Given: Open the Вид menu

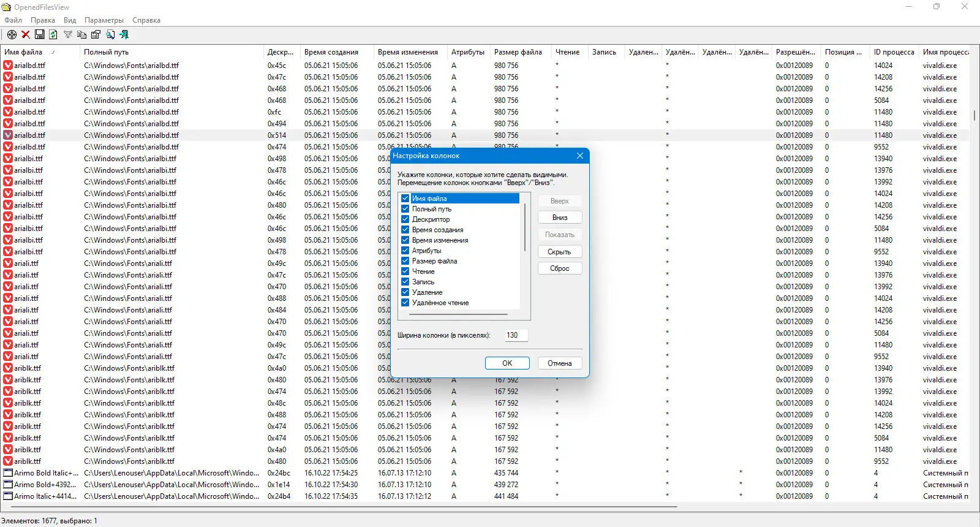Looking at the screenshot, I should coord(70,20).
